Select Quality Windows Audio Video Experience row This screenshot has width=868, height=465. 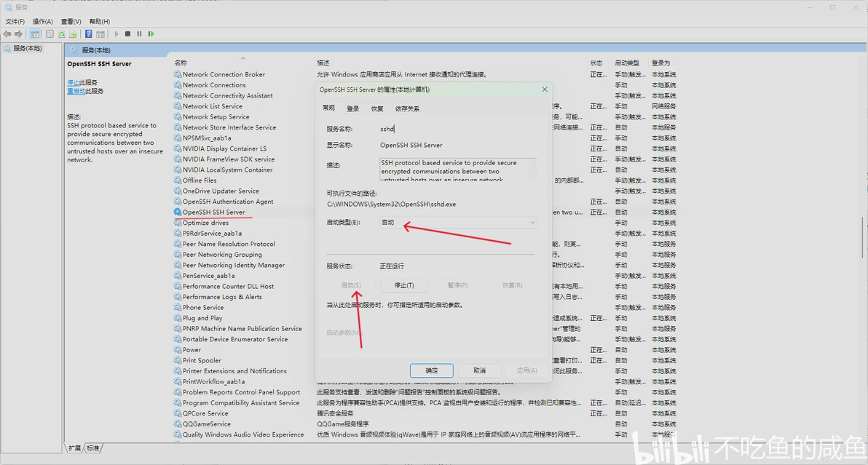[x=243, y=434]
